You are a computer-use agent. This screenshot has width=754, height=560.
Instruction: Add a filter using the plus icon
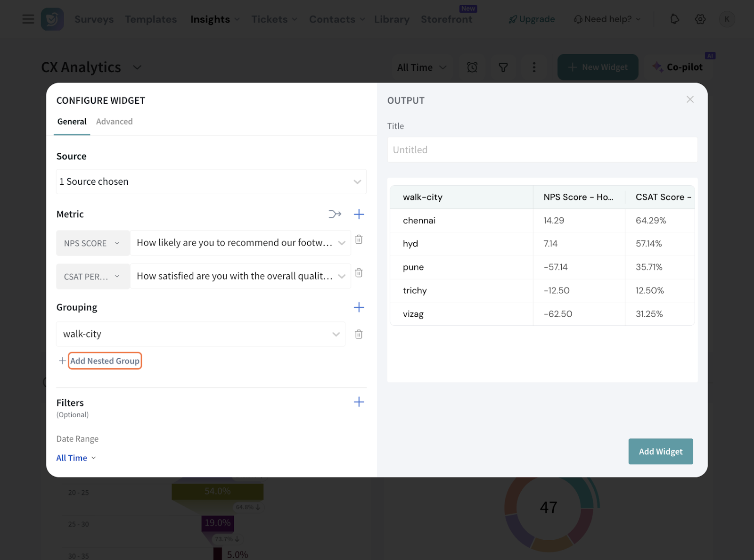(x=359, y=402)
